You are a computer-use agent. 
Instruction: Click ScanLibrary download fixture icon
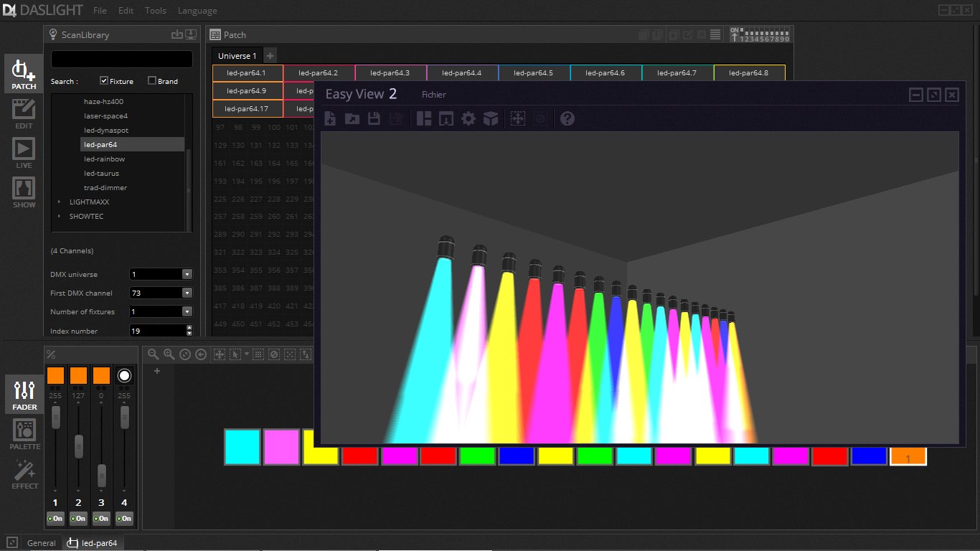(191, 34)
